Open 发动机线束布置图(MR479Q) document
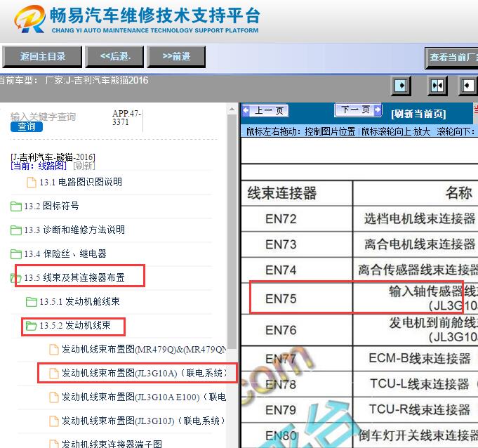 144,350
